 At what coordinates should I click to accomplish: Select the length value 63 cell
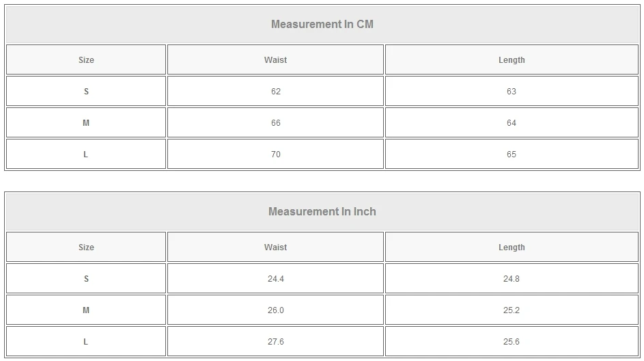pos(512,92)
